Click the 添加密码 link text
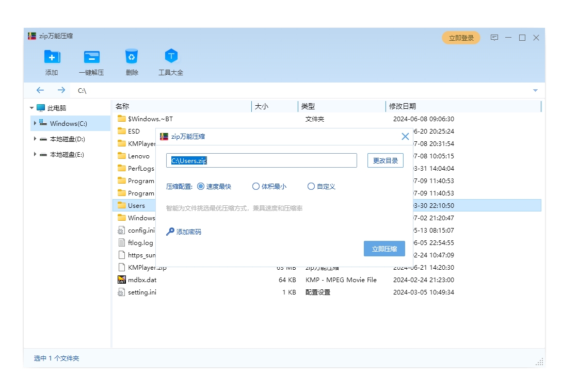 pos(189,232)
